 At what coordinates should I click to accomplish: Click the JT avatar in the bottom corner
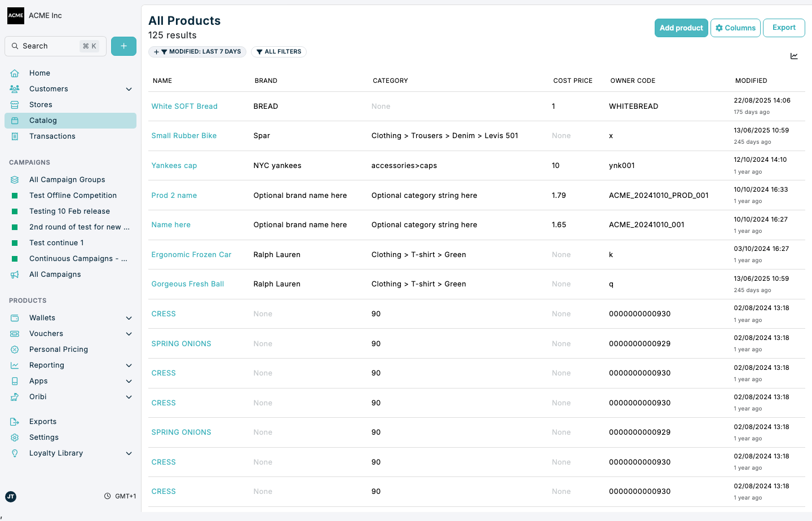[x=11, y=497]
